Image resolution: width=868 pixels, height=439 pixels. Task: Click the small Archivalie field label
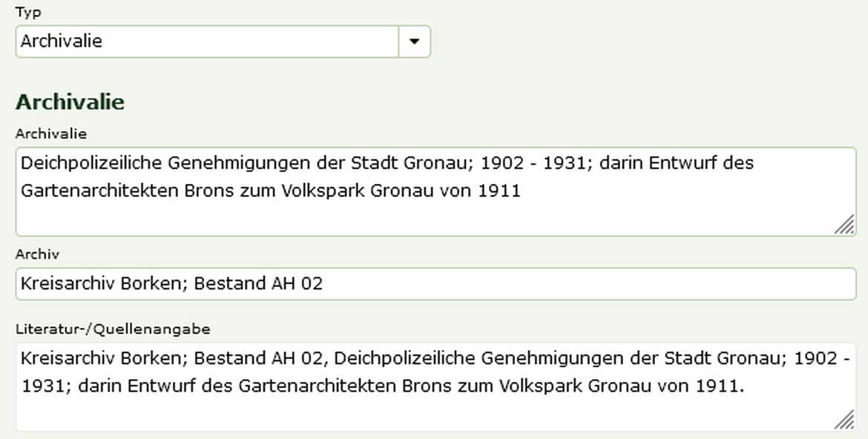click(51, 133)
